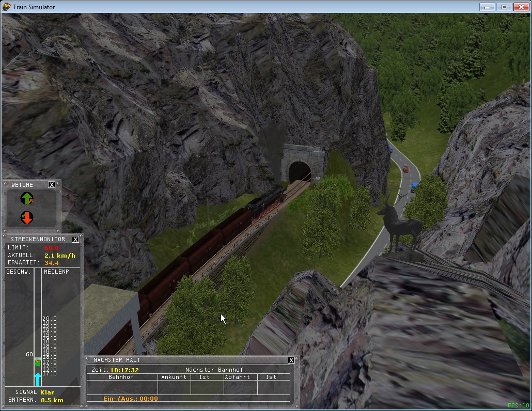Maximize the Train Simulator window
Screen dimensions: 532x411
tap(504, 7)
